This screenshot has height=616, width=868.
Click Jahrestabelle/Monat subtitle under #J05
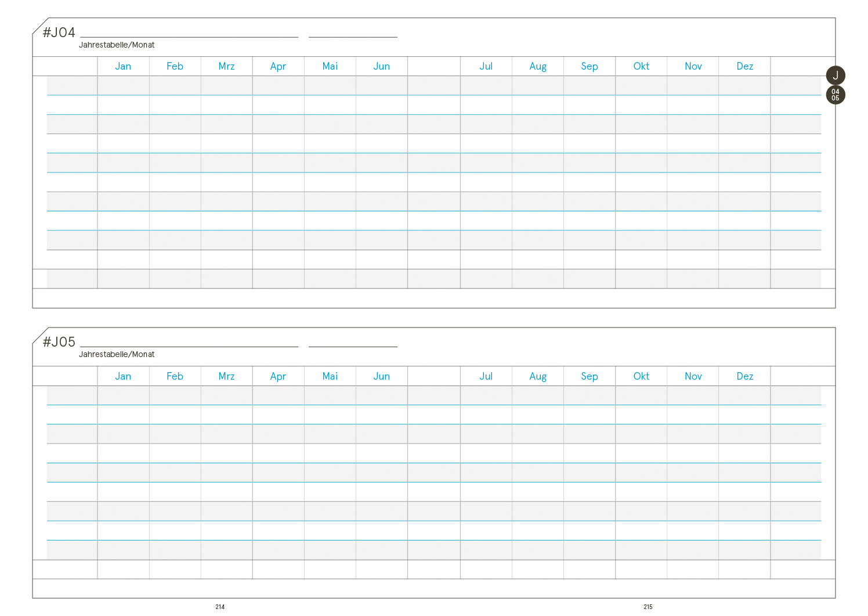117,354
